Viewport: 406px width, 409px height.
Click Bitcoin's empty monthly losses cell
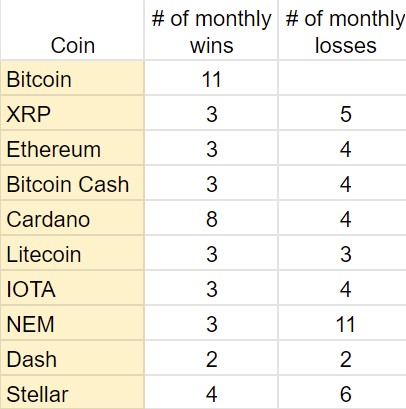pos(342,78)
